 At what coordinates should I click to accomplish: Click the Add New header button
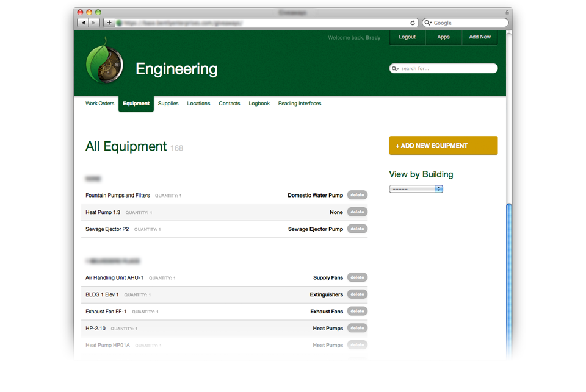tap(480, 37)
